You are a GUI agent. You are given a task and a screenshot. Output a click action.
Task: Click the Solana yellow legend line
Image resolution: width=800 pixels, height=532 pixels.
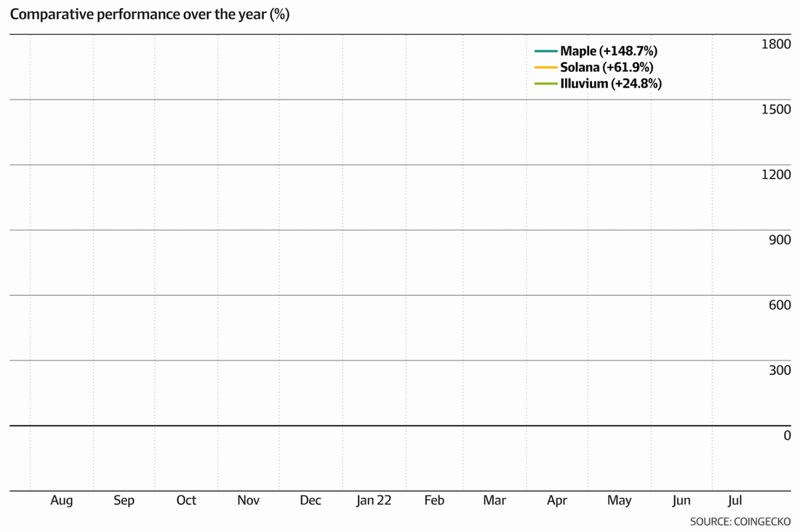pyautogui.click(x=545, y=68)
